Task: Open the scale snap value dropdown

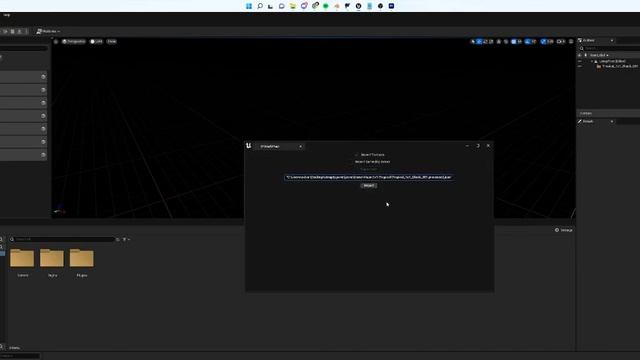Action: (x=550, y=42)
